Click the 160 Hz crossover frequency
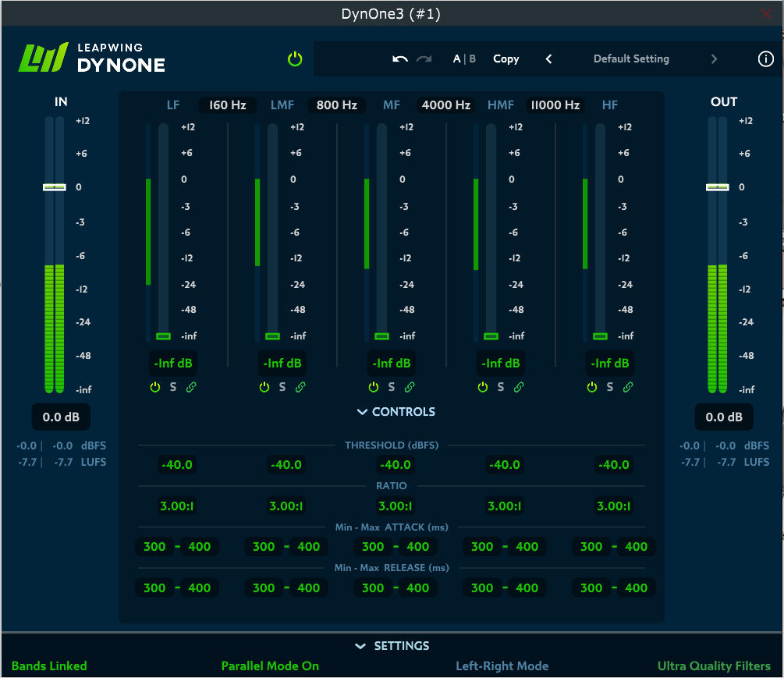The width and height of the screenshot is (784, 678). (228, 105)
